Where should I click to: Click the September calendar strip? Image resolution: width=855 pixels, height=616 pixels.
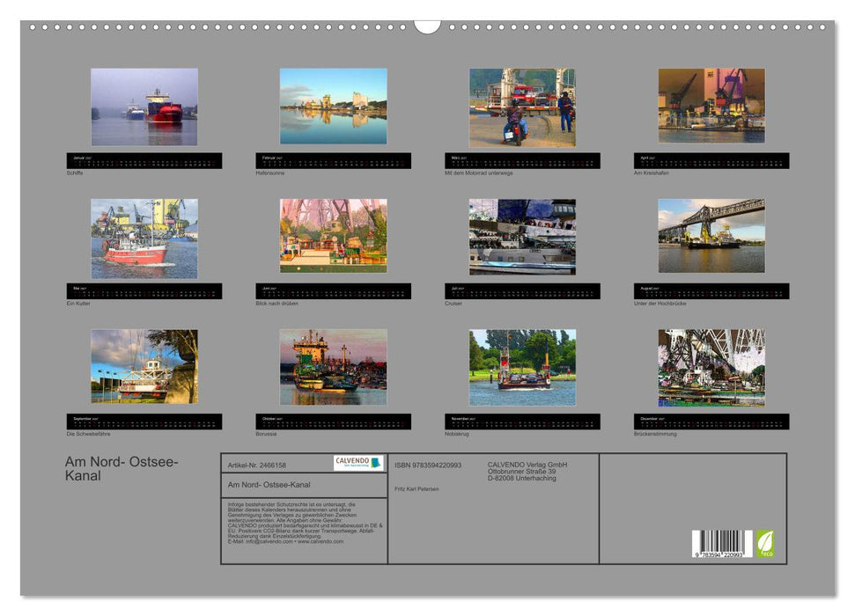coord(144,422)
